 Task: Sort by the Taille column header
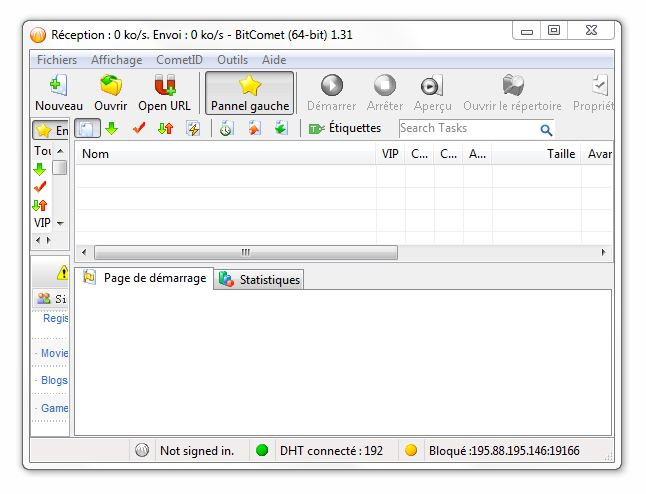coord(536,154)
